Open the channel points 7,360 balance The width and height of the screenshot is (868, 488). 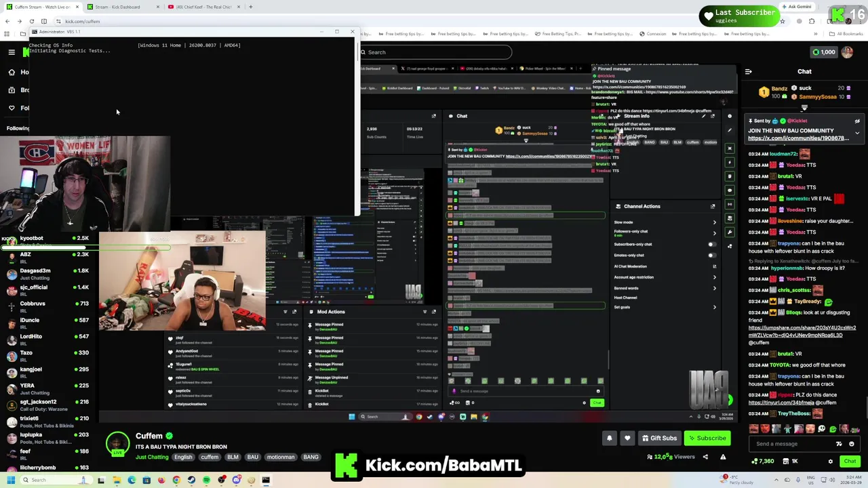coord(764,462)
